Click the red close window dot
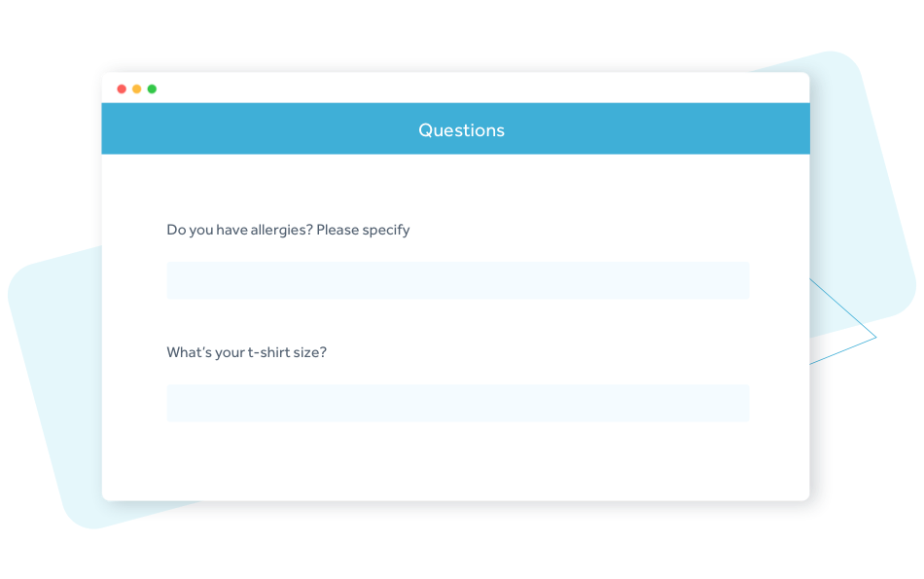Viewport: 924px width, 579px height. [122, 90]
